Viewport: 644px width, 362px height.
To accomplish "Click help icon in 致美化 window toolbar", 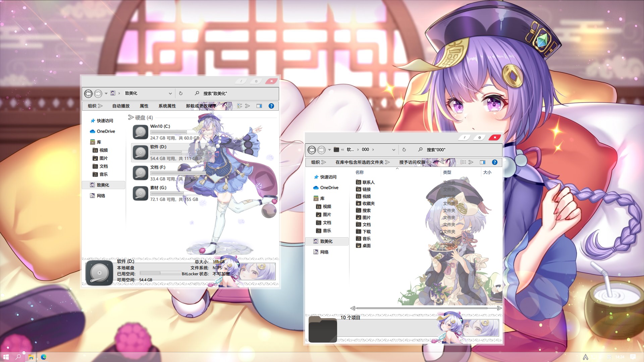I will 271,106.
